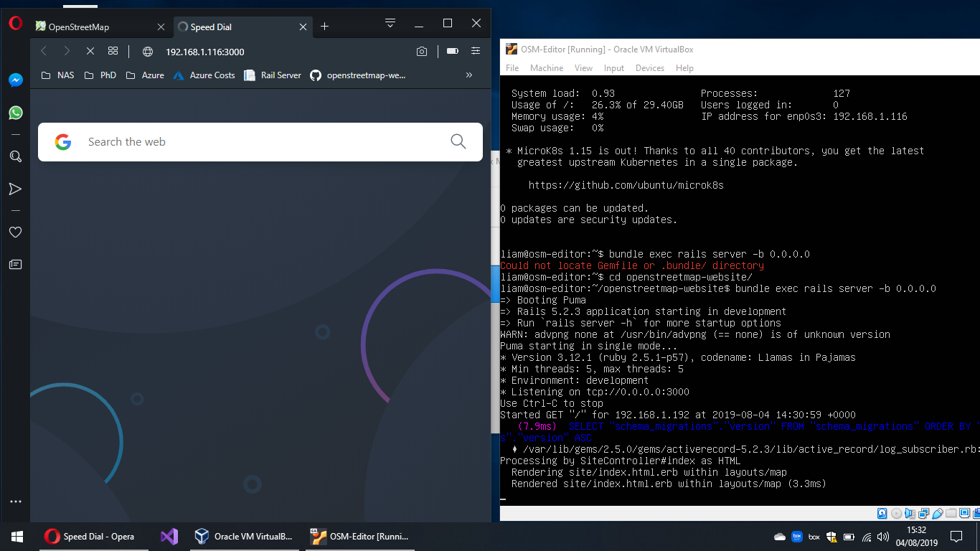Image resolution: width=980 pixels, height=551 pixels.
Task: Open OneDrive tray icon
Action: pyautogui.click(x=780, y=537)
